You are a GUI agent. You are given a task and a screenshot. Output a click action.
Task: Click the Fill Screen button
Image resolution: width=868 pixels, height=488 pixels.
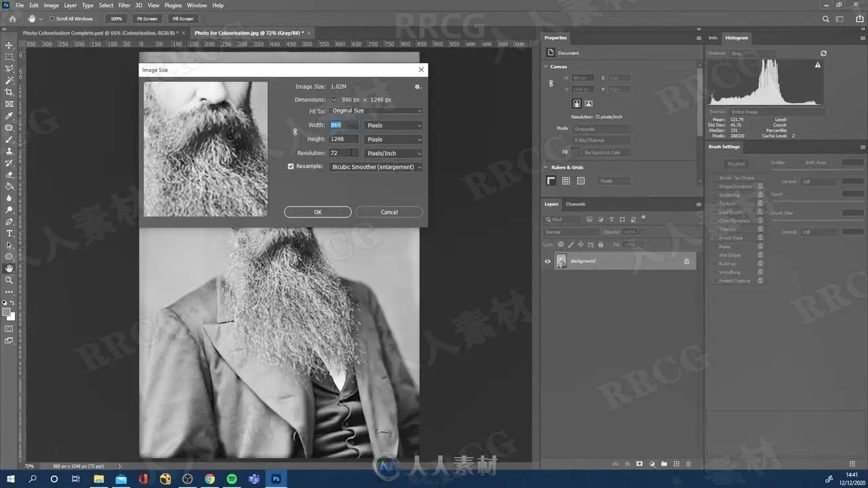(182, 18)
